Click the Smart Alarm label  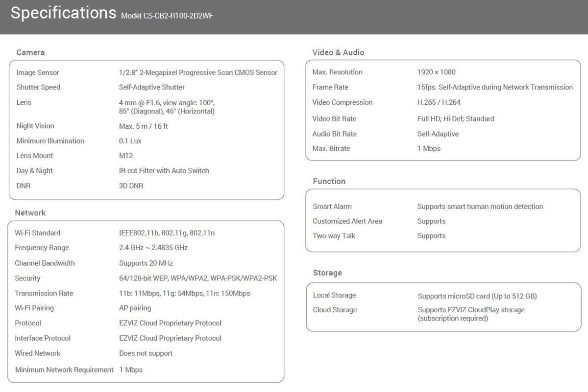coord(332,207)
